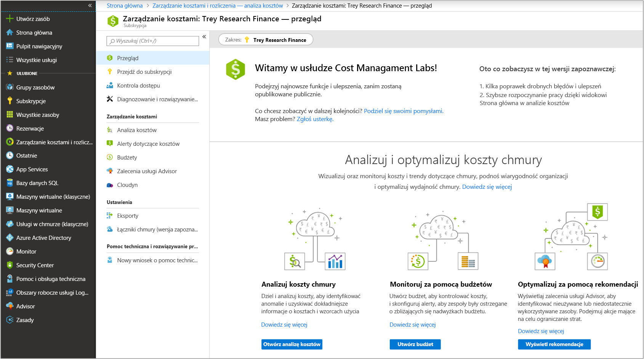
Task: Click the circular dollar budget illustration tile
Action: [x=418, y=261]
